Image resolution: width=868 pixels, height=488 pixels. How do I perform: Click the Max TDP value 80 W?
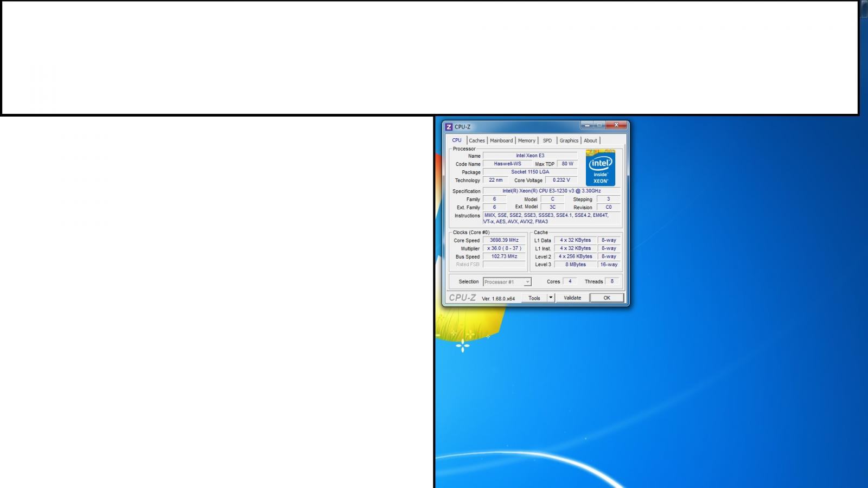567,164
